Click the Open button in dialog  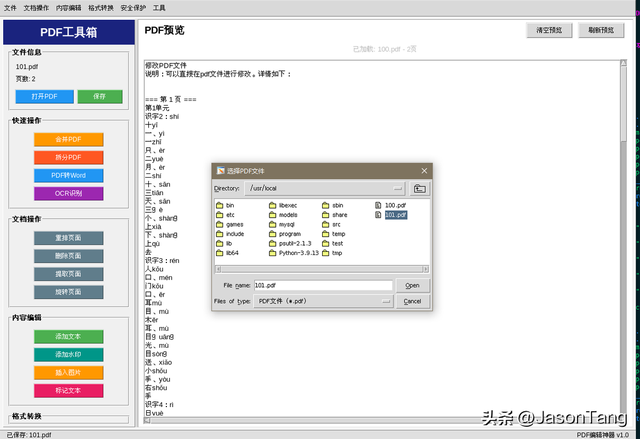412,286
